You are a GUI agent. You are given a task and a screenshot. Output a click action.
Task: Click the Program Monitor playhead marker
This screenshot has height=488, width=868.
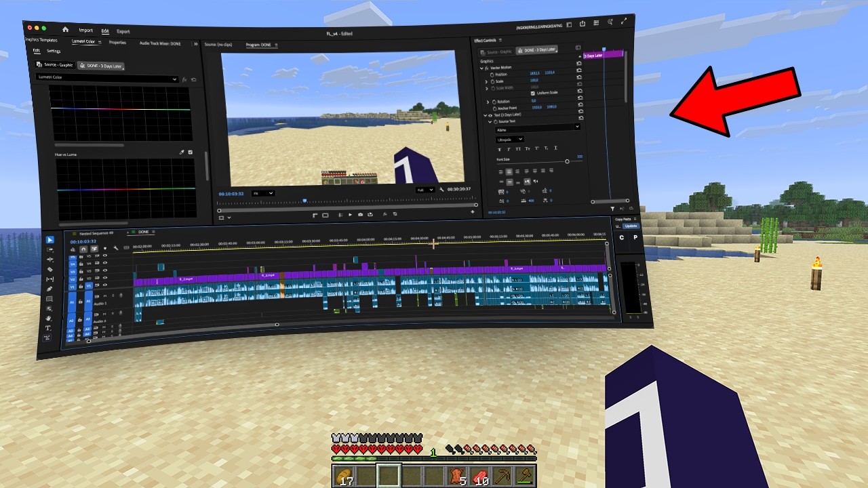pos(304,201)
